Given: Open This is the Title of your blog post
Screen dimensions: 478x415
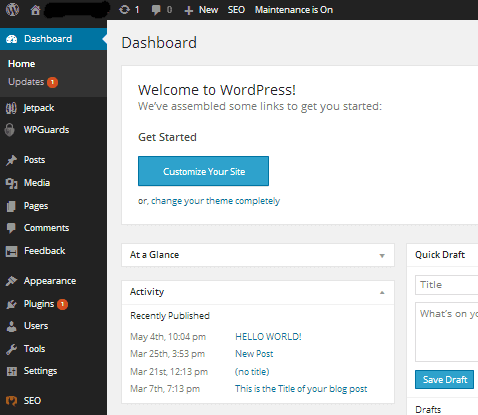Looking at the screenshot, I should [301, 389].
